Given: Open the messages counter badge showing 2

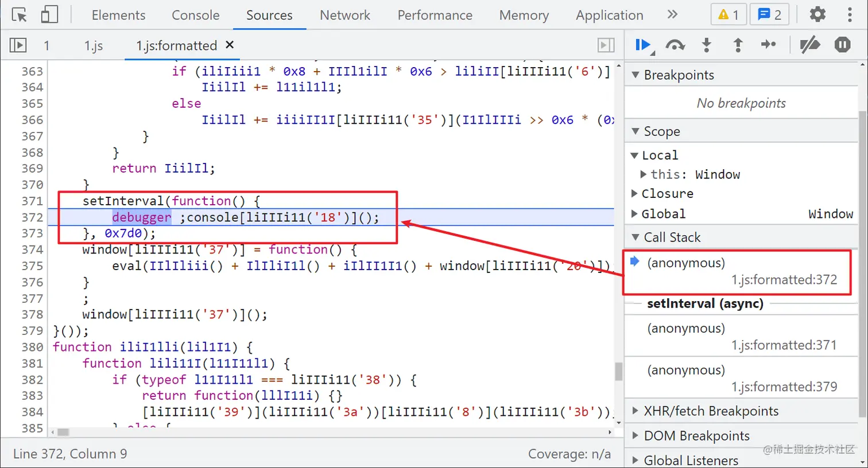Looking at the screenshot, I should pyautogui.click(x=769, y=15).
